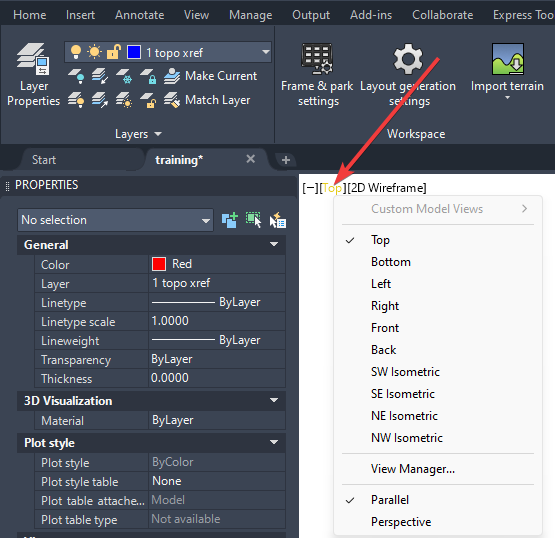Select the Perspective projection option
The width and height of the screenshot is (555, 538).
click(401, 522)
